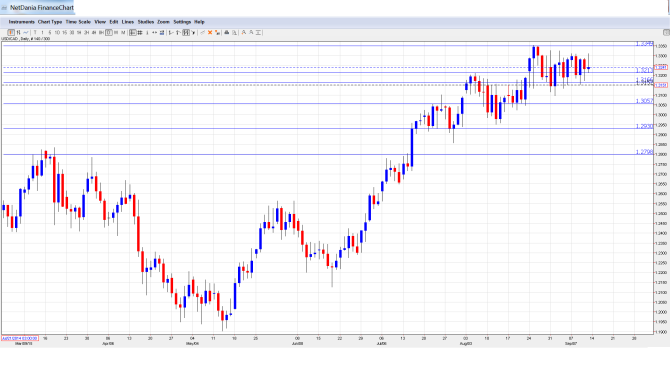
Task: Switch to the 5-minute time scale
Action: pos(50,32)
